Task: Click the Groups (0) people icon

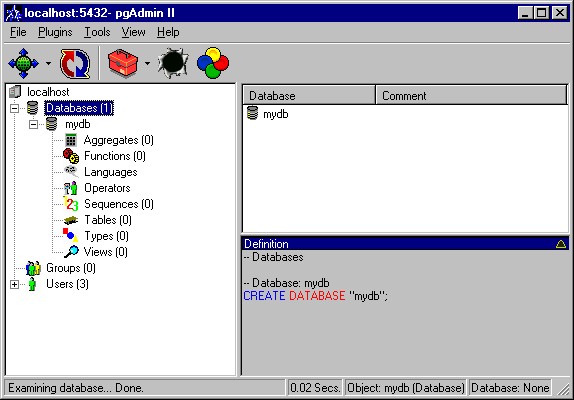Action: (x=33, y=268)
